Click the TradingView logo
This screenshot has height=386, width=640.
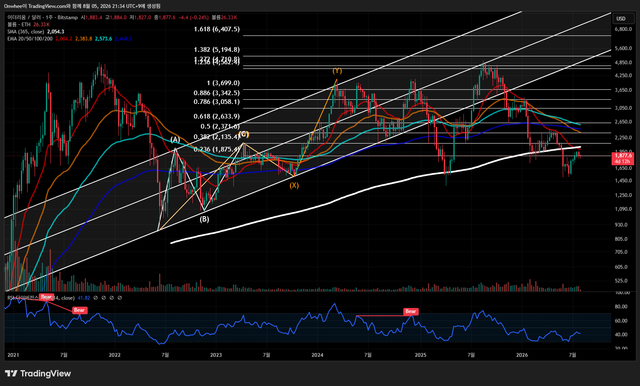38,373
